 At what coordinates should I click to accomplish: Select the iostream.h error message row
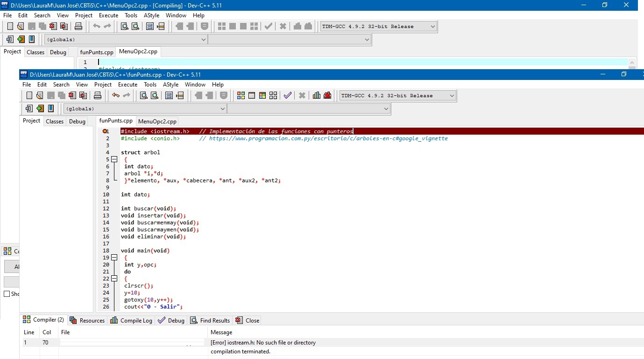tap(263, 343)
